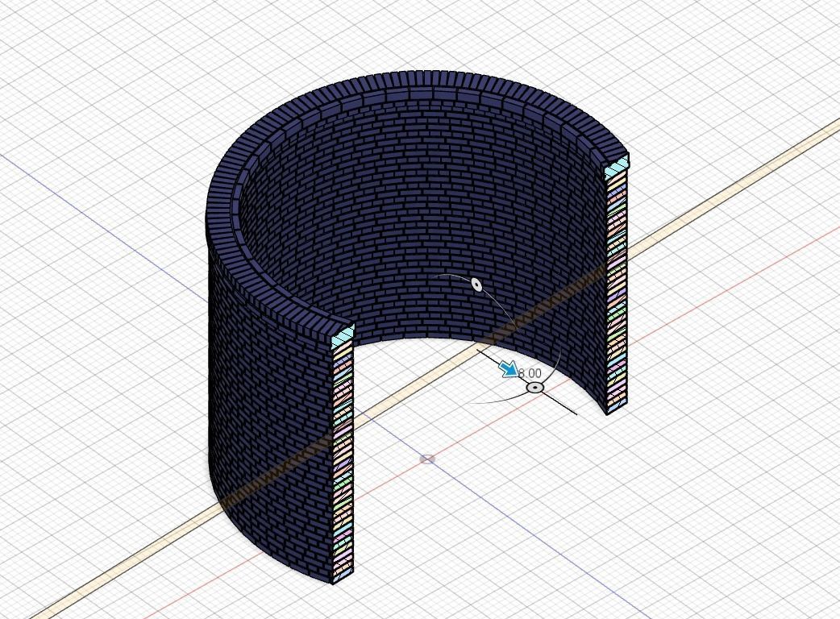This screenshot has width=840, height=619.
Task: Click the origin point on the grid
Action: (x=427, y=459)
